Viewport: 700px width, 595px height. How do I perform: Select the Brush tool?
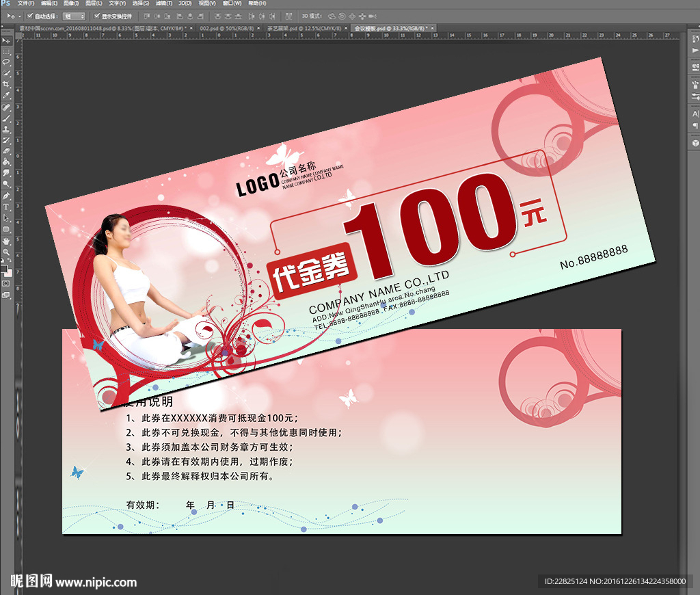pyautogui.click(x=6, y=118)
